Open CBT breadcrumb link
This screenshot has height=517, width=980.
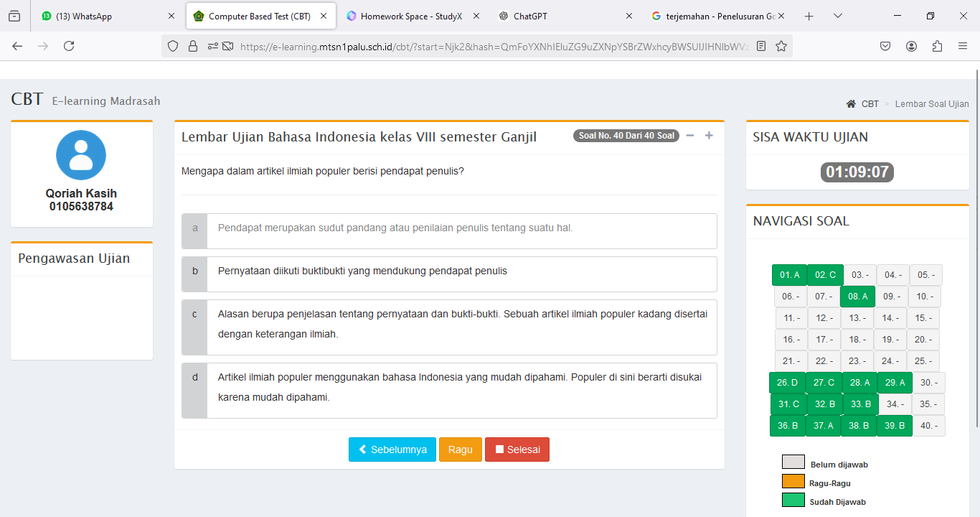click(x=870, y=104)
